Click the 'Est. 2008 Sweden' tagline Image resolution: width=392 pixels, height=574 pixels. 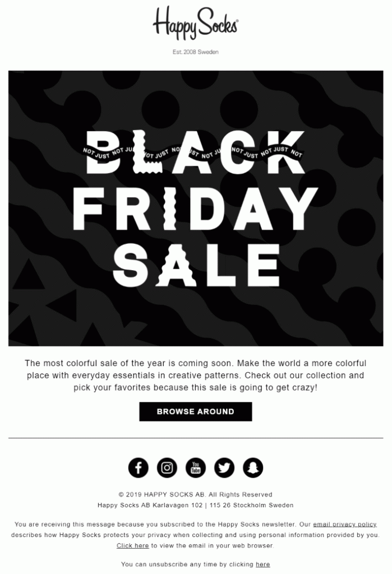196,52
